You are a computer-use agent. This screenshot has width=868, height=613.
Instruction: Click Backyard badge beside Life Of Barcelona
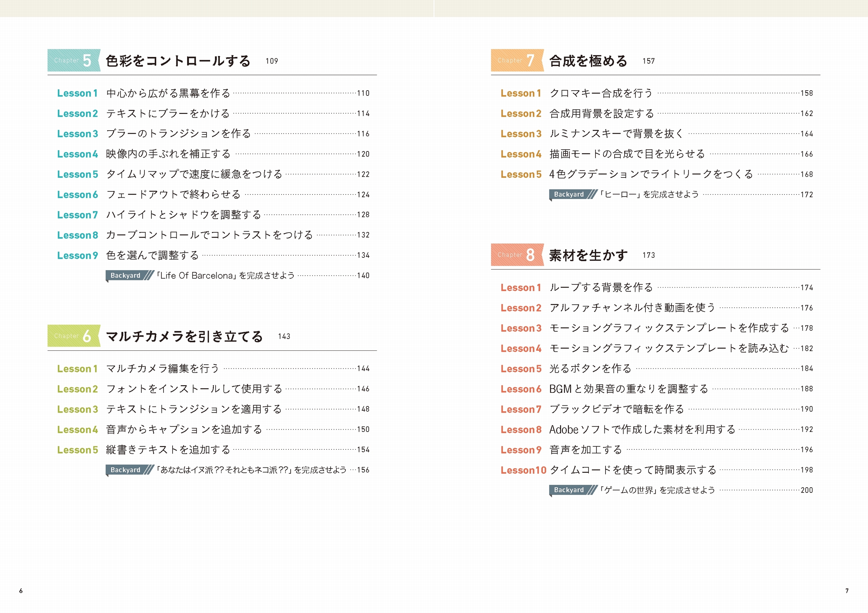pyautogui.click(x=130, y=275)
